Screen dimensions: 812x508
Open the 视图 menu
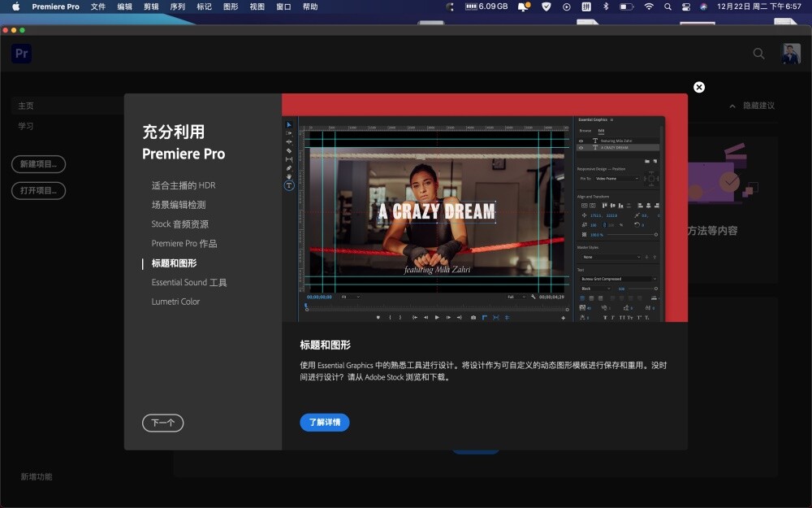tap(257, 7)
